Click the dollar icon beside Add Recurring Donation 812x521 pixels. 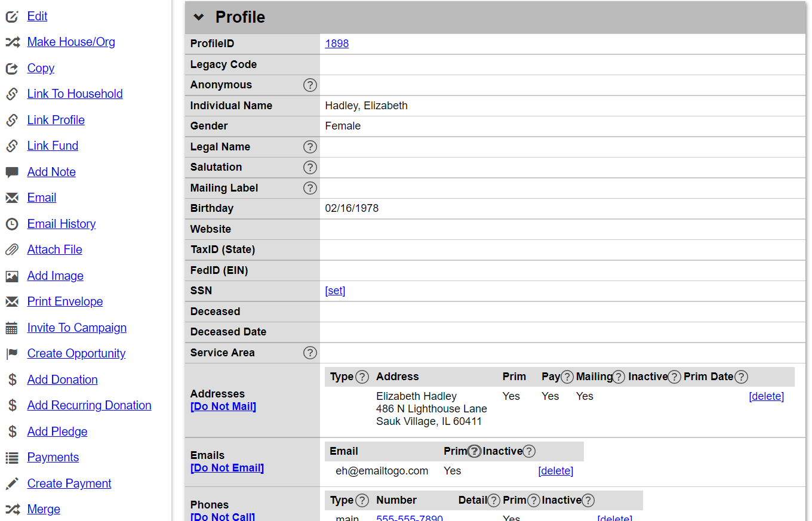point(12,405)
